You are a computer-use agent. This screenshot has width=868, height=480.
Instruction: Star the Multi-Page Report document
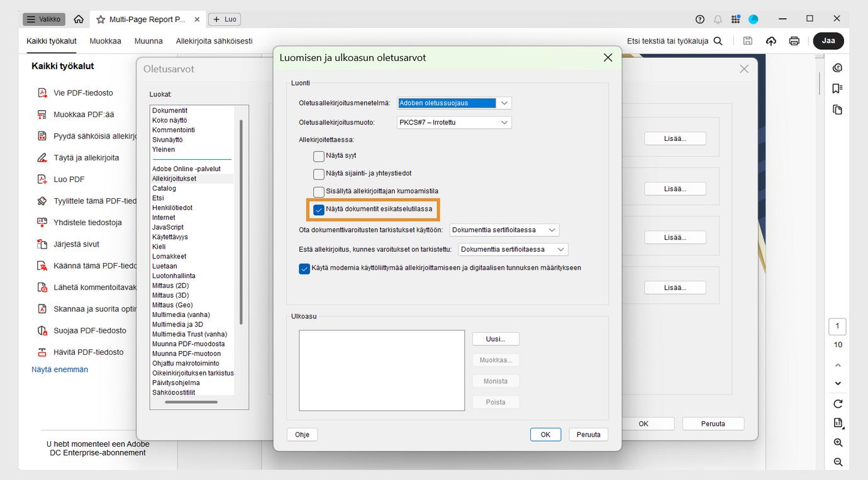click(x=101, y=20)
